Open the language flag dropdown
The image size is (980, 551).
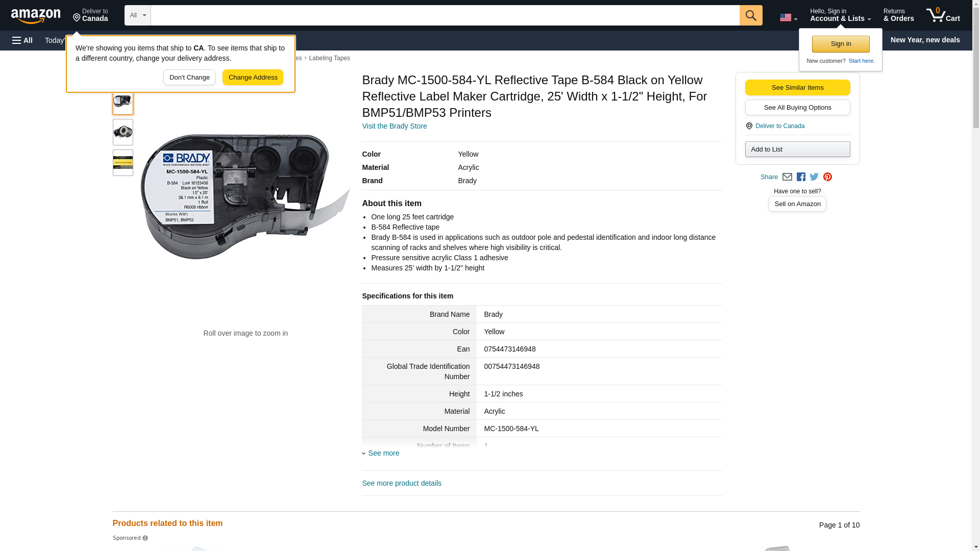tap(788, 17)
